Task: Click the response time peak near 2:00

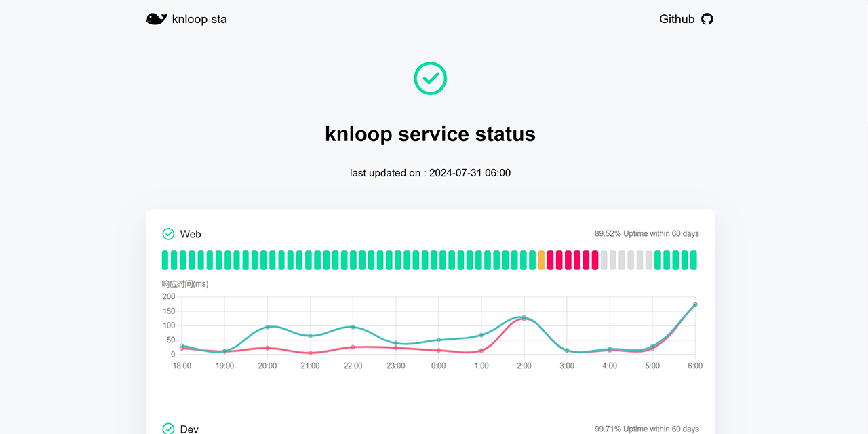Action: [x=523, y=317]
